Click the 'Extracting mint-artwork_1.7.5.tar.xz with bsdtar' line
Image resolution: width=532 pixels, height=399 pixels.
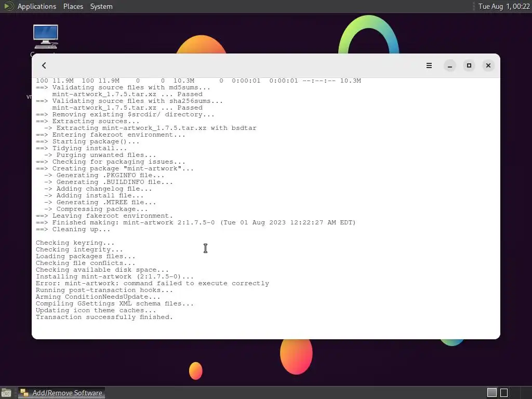pos(150,128)
